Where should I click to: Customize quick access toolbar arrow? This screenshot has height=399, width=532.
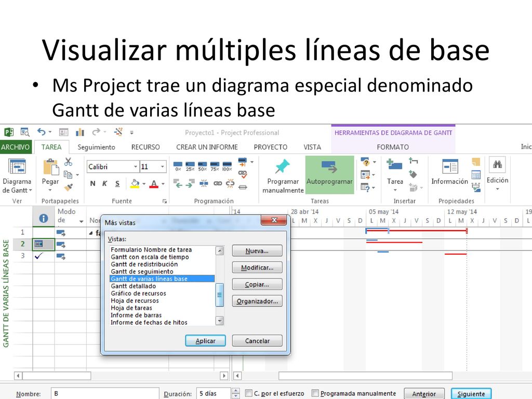[x=131, y=132]
